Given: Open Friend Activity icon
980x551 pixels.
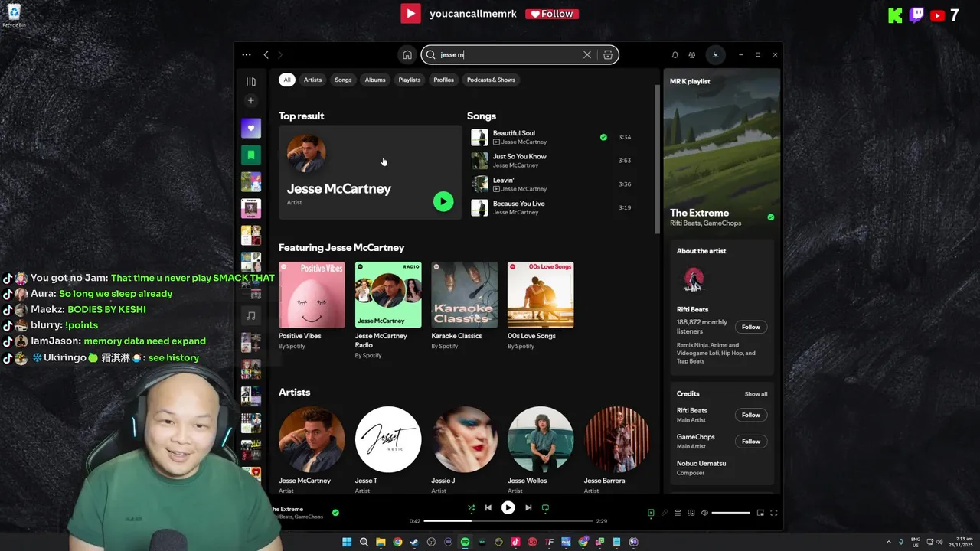Looking at the screenshot, I should (692, 55).
